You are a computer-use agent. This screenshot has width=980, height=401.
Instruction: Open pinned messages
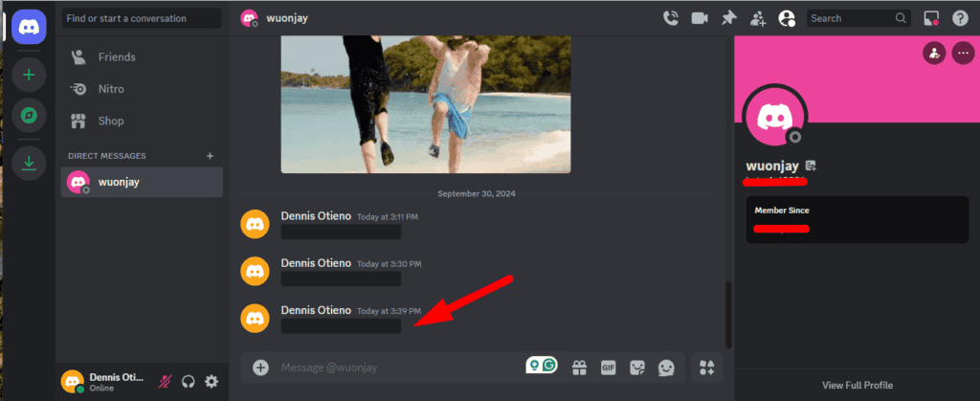pyautogui.click(x=729, y=17)
